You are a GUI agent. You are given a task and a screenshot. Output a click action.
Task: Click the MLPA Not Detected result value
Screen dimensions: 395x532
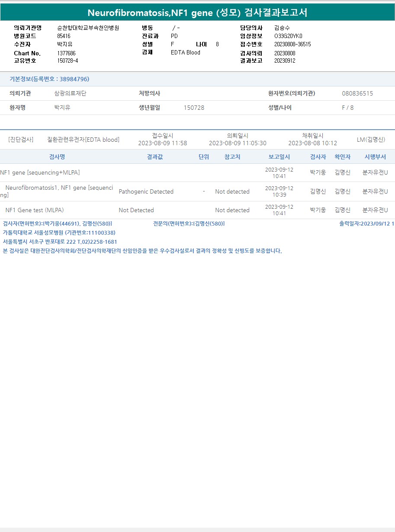click(x=136, y=210)
